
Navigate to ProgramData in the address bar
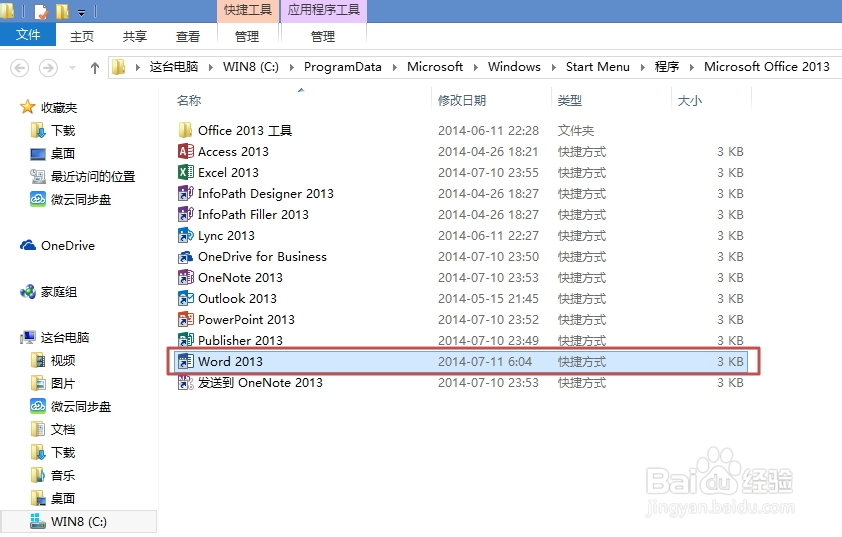click(x=343, y=67)
